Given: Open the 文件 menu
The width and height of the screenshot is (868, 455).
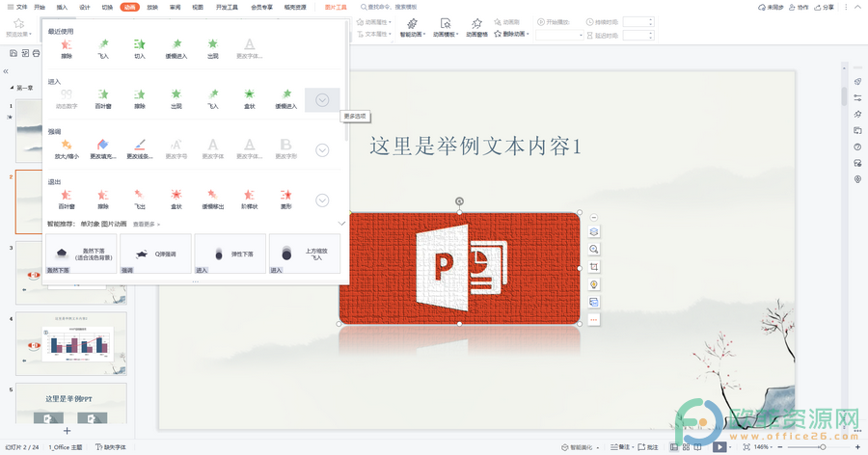Looking at the screenshot, I should pyautogui.click(x=17, y=7).
